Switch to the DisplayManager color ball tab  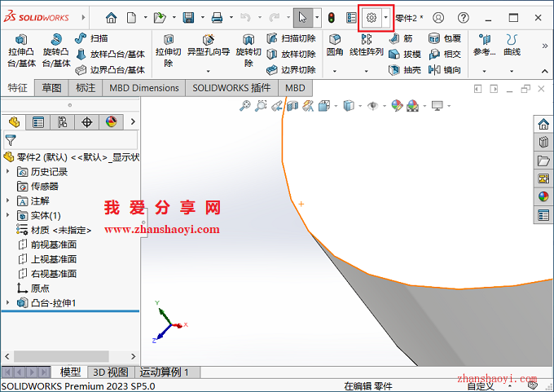pyautogui.click(x=111, y=122)
